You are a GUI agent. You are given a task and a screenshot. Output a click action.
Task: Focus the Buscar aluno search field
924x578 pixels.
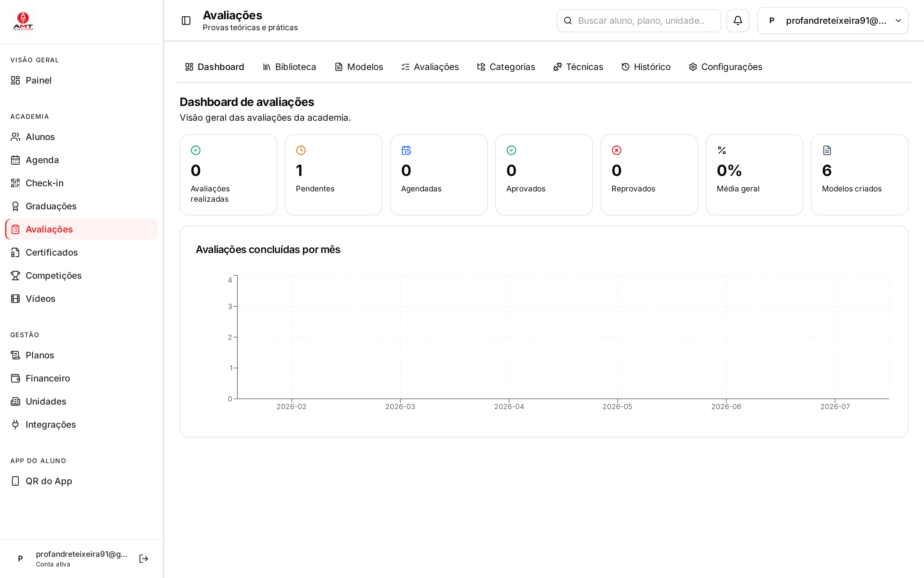(x=639, y=21)
